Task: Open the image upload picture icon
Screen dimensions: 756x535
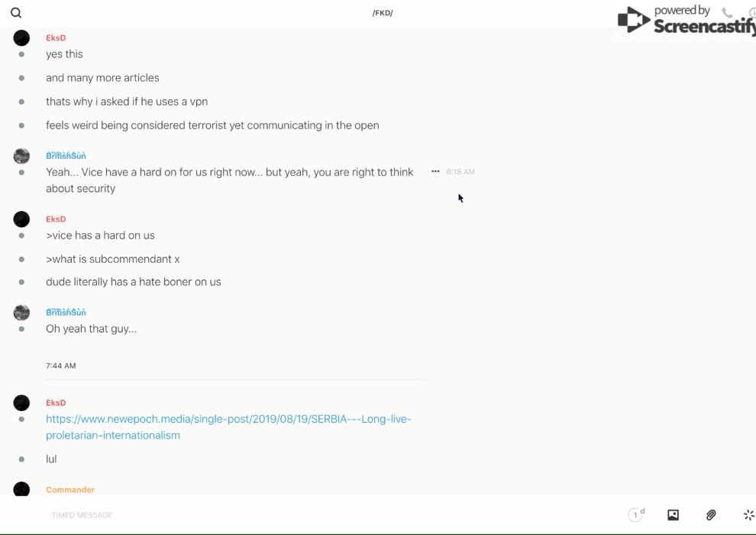Action: coord(673,515)
